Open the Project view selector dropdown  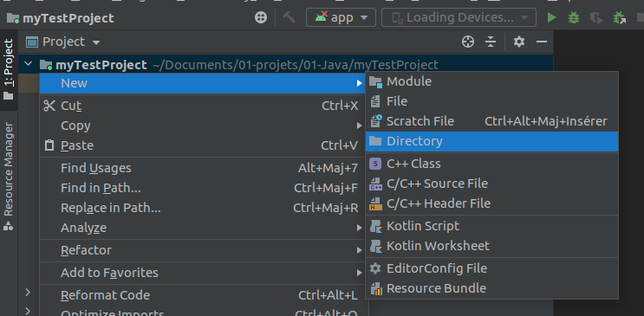pyautogui.click(x=62, y=42)
